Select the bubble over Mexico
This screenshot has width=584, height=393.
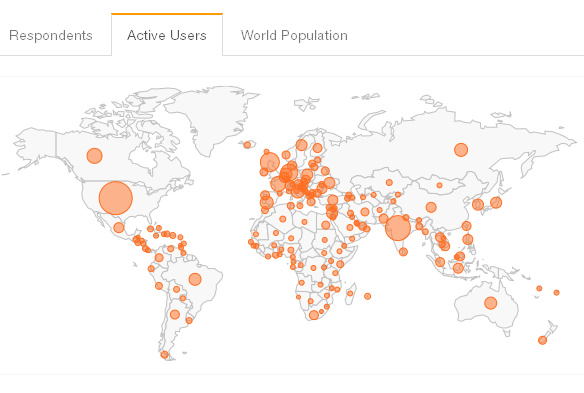point(119,227)
